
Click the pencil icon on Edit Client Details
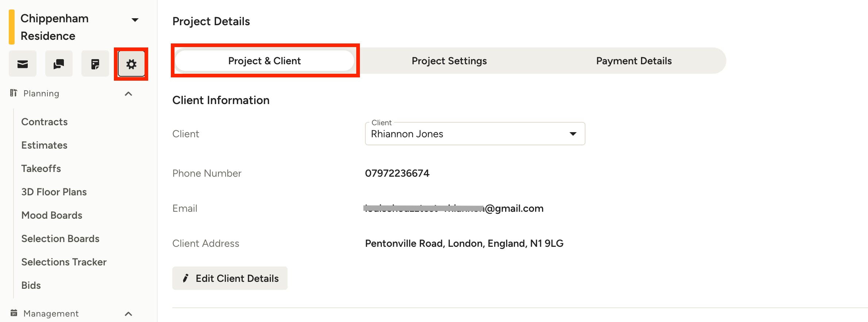pyautogui.click(x=185, y=278)
